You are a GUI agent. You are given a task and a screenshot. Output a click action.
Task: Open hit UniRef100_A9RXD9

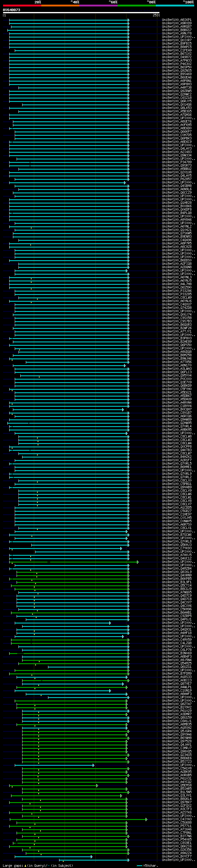tap(177, 23)
